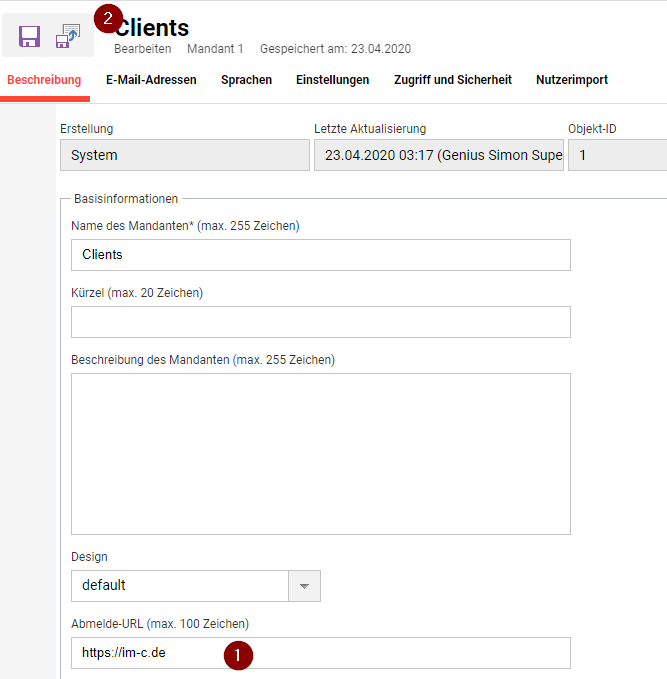Switch to the Nutzerimport tab
Screen dimensions: 667x679
pyautogui.click(x=571, y=80)
